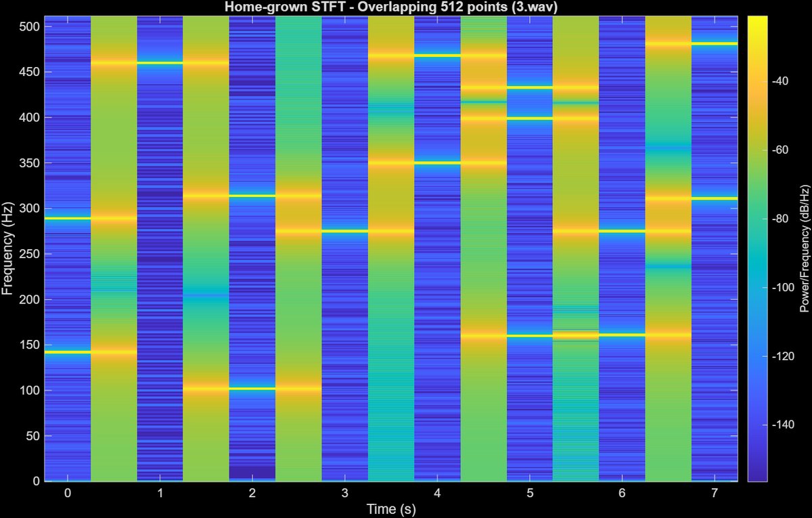Viewport: 812px width, 518px height.
Task: Click the '350' frequency tick label
Action: coord(30,163)
